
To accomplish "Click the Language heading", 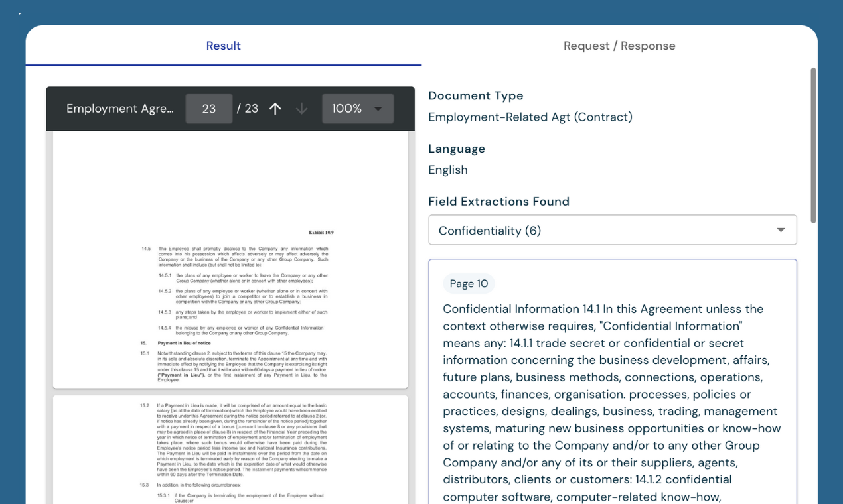I will click(457, 149).
